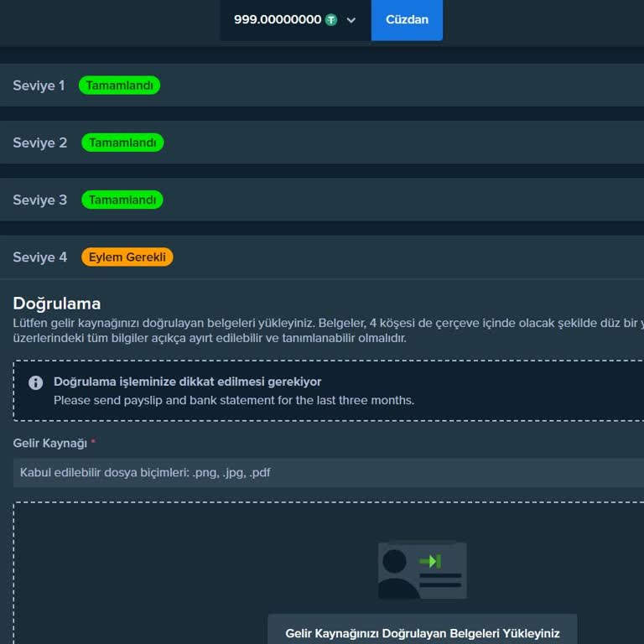This screenshot has height=644, width=644.
Task: Open the balance currency dropdown chevron
Action: (x=351, y=20)
